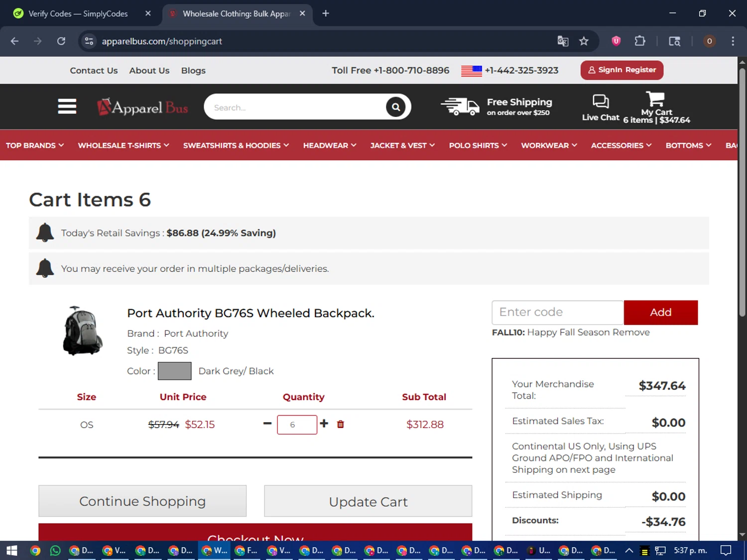Click the Dark Grey/Black color swatch
Viewport: 747px width, 560px height.
[175, 371]
